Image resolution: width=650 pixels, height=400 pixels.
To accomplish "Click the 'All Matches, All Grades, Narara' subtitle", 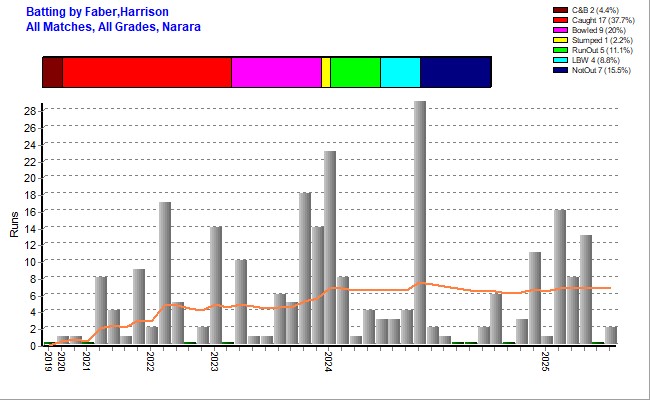I will 113,26.
